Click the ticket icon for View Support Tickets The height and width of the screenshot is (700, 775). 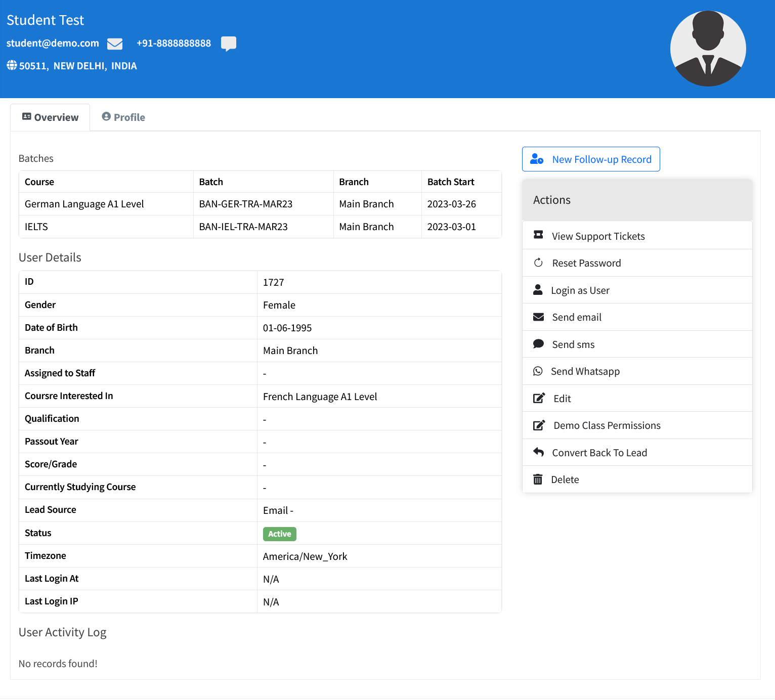point(538,235)
